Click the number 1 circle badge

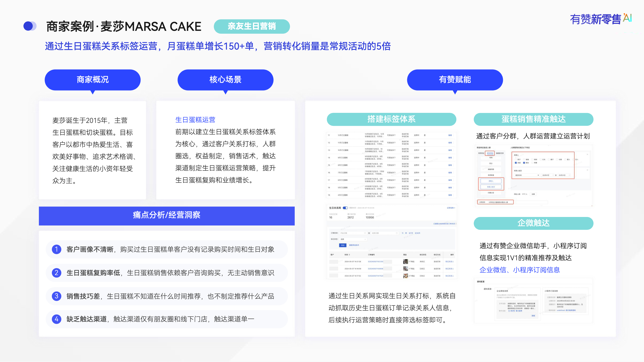[x=57, y=249]
